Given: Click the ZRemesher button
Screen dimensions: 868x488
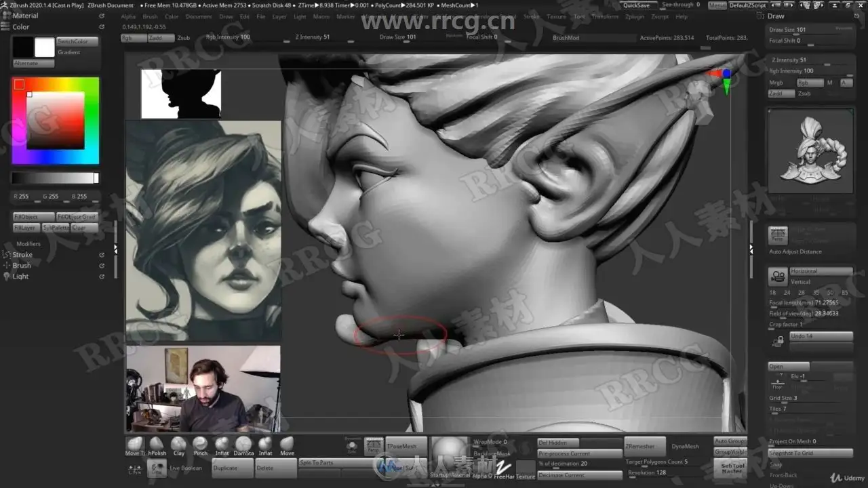Looking at the screenshot, I should pos(645,446).
